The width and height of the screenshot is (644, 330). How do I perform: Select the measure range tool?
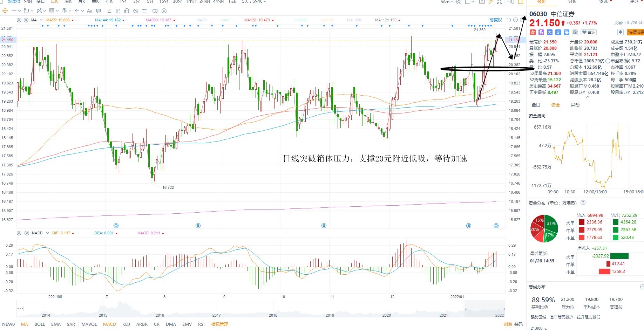click(65, 11)
